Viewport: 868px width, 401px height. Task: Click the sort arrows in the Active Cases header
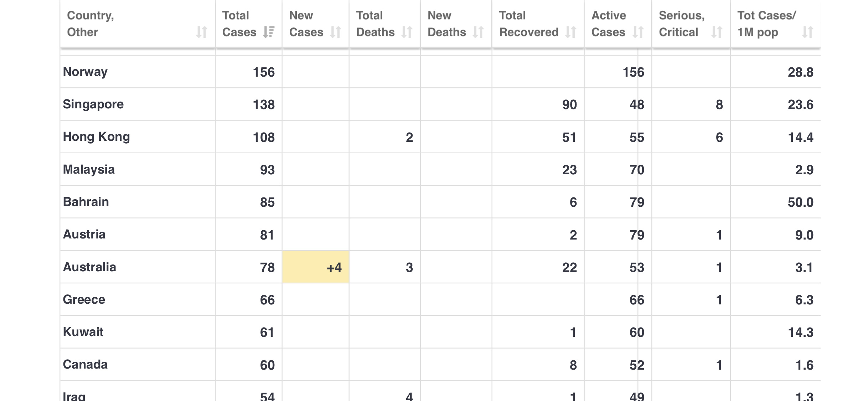pos(638,32)
